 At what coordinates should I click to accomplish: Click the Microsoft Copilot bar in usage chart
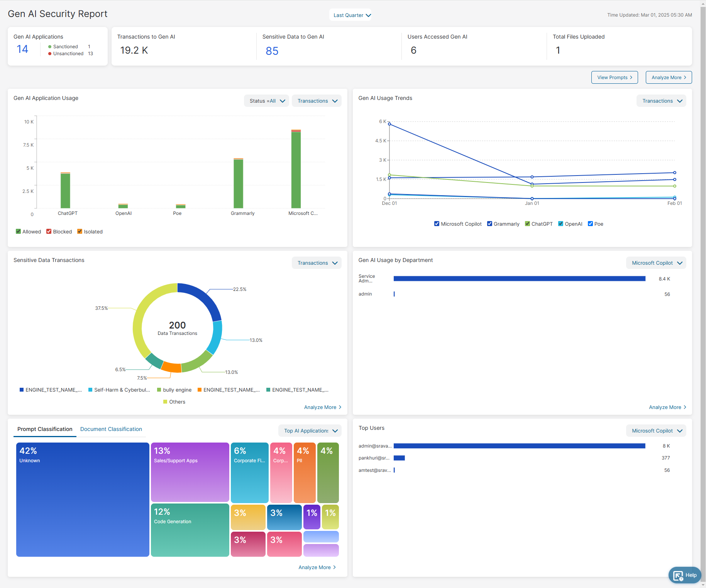296,169
